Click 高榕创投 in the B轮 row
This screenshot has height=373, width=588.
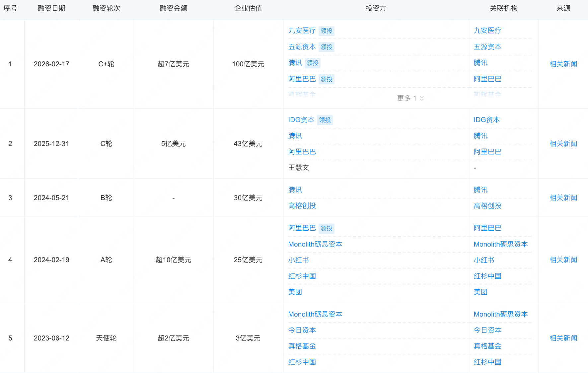pos(302,205)
